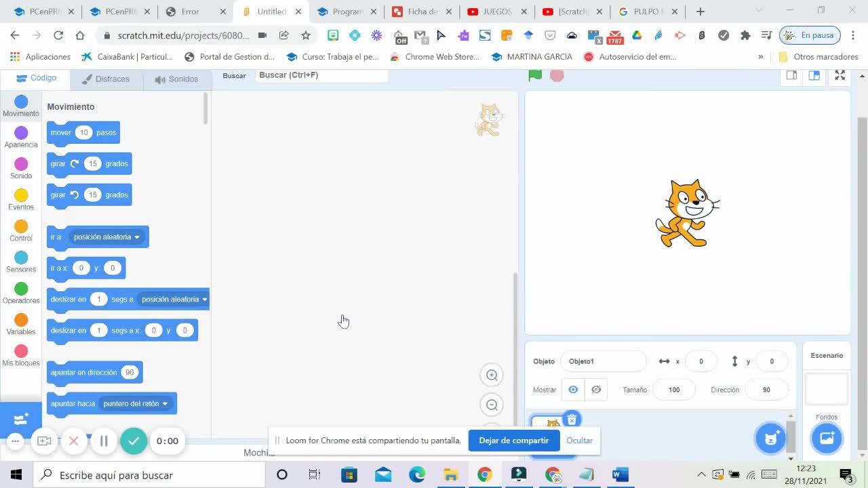Select the Sonido block category
Screen dimensions: 868x488
tap(21, 169)
